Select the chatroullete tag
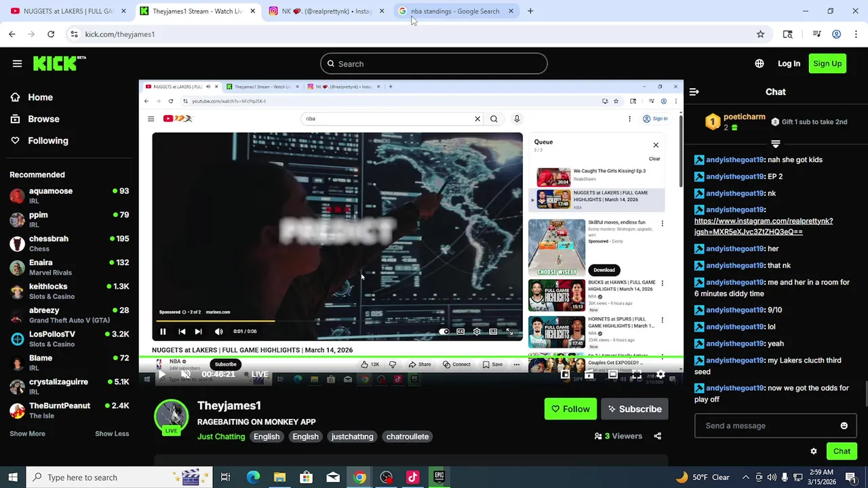This screenshot has width=868, height=488. [408, 436]
